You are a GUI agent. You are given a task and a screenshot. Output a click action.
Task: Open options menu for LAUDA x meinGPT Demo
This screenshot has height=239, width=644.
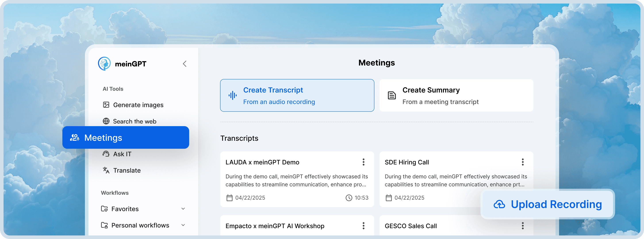click(363, 162)
